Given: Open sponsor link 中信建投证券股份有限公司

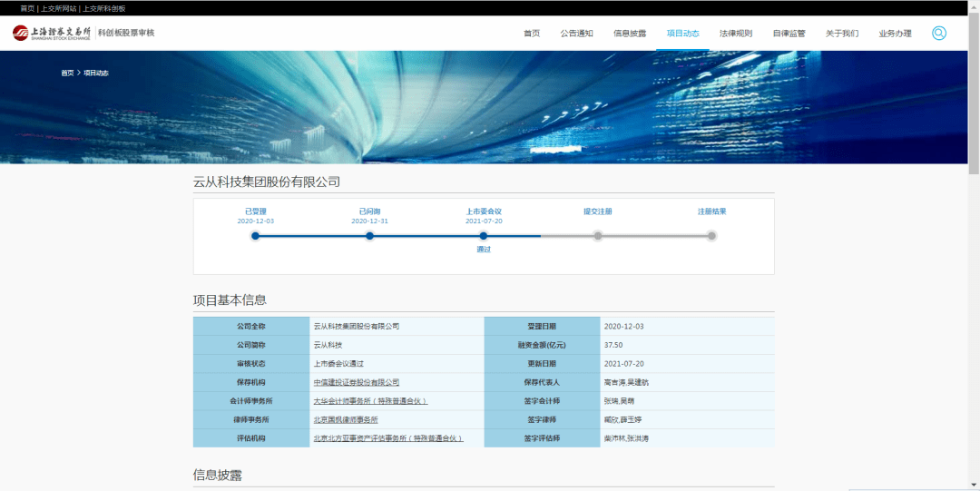Looking at the screenshot, I should 357,382.
